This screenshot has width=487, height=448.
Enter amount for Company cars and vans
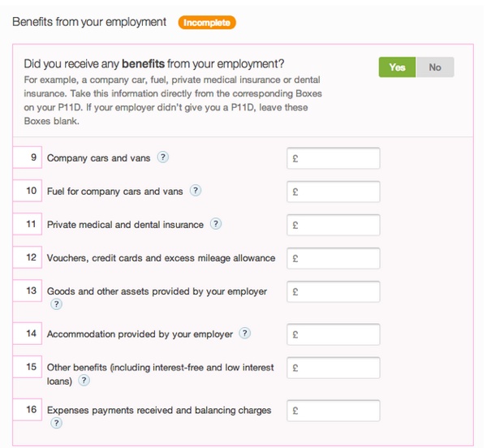click(334, 158)
